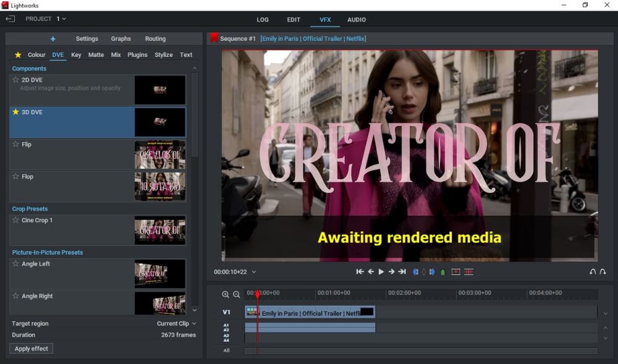The image size is (618, 364).
Task: Open the Text effects category
Action: point(186,55)
